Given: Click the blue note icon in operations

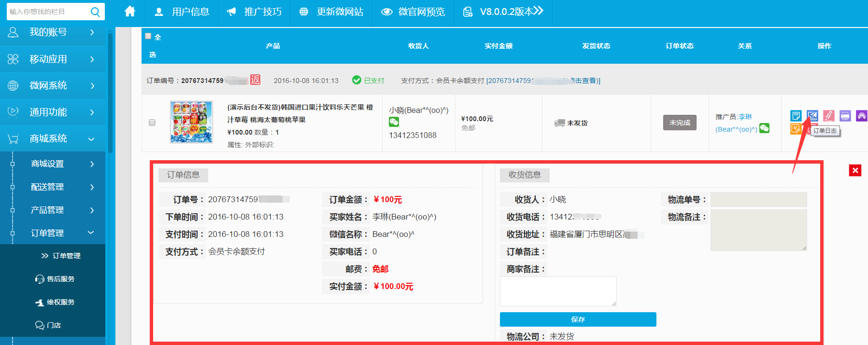Looking at the screenshot, I should pos(796,116).
